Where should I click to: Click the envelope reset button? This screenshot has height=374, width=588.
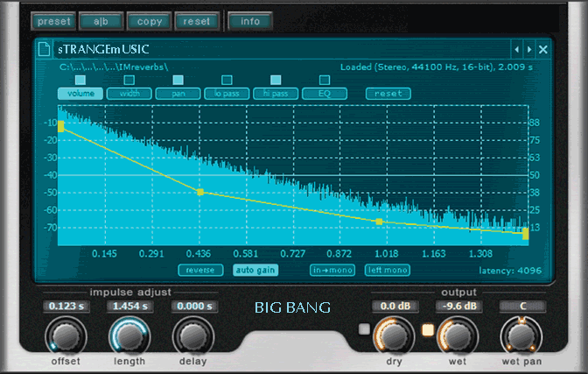click(388, 94)
